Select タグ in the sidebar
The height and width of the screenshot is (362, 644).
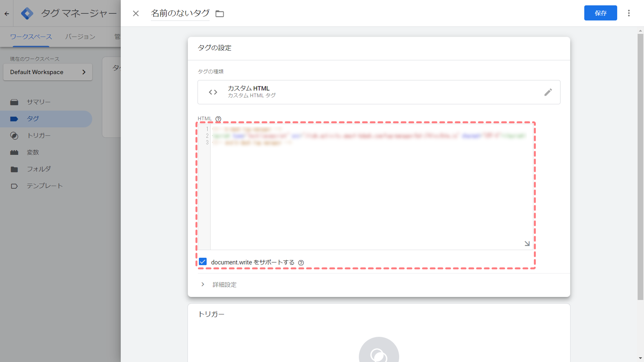pyautogui.click(x=46, y=119)
